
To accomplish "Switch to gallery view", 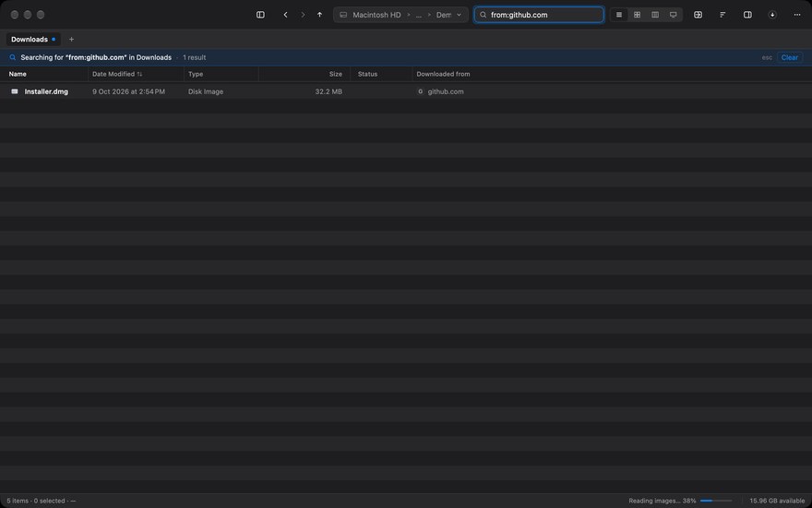I will tap(674, 15).
